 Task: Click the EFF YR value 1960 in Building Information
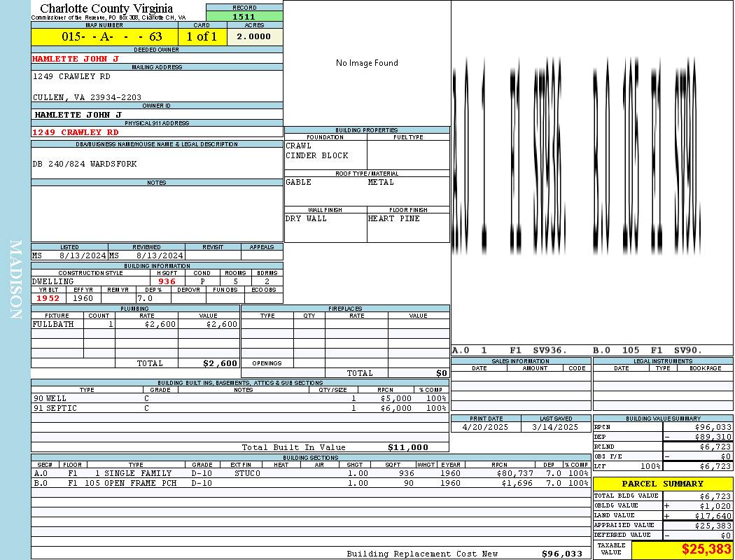tap(83, 298)
